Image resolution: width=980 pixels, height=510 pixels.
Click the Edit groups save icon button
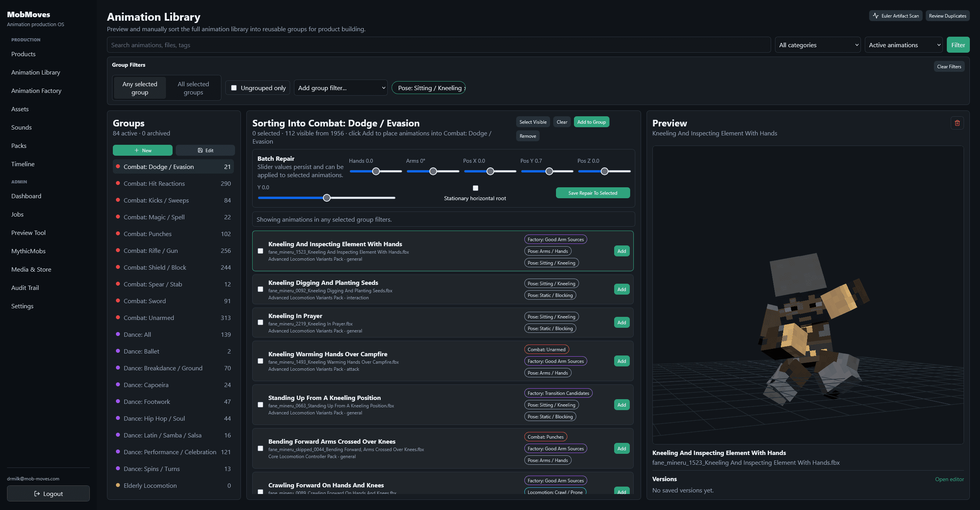pos(205,150)
